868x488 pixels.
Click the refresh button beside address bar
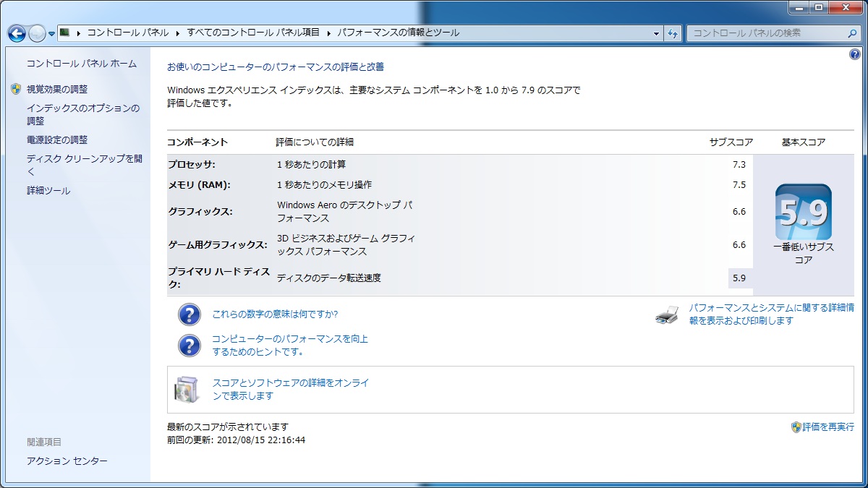673,33
